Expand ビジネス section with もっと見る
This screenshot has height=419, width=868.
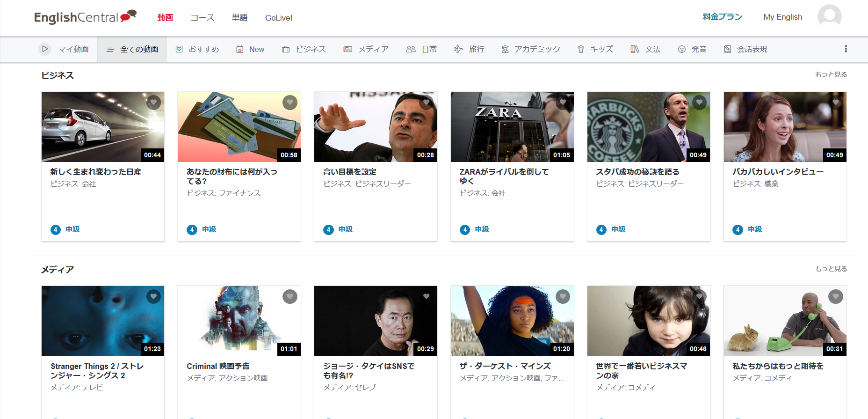(831, 74)
